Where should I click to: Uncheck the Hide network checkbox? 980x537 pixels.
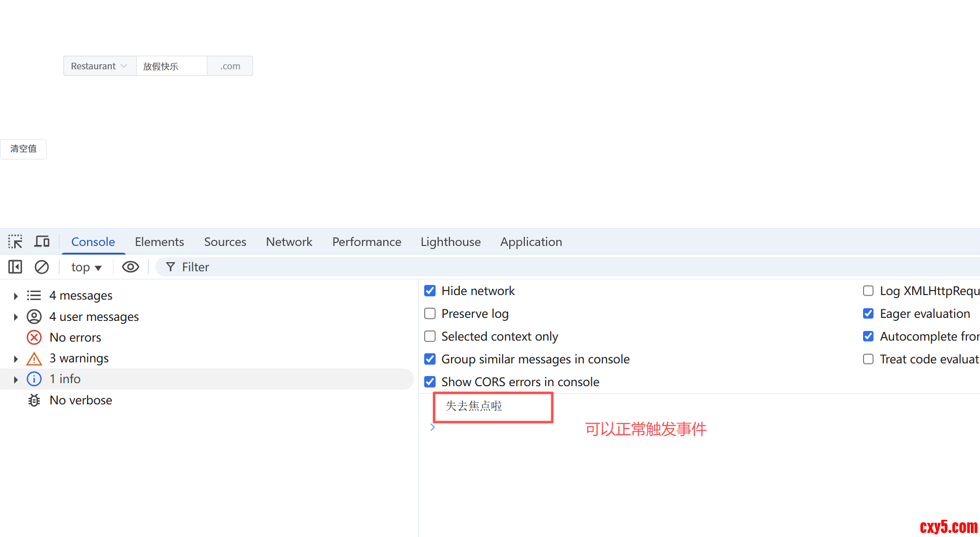pos(430,291)
